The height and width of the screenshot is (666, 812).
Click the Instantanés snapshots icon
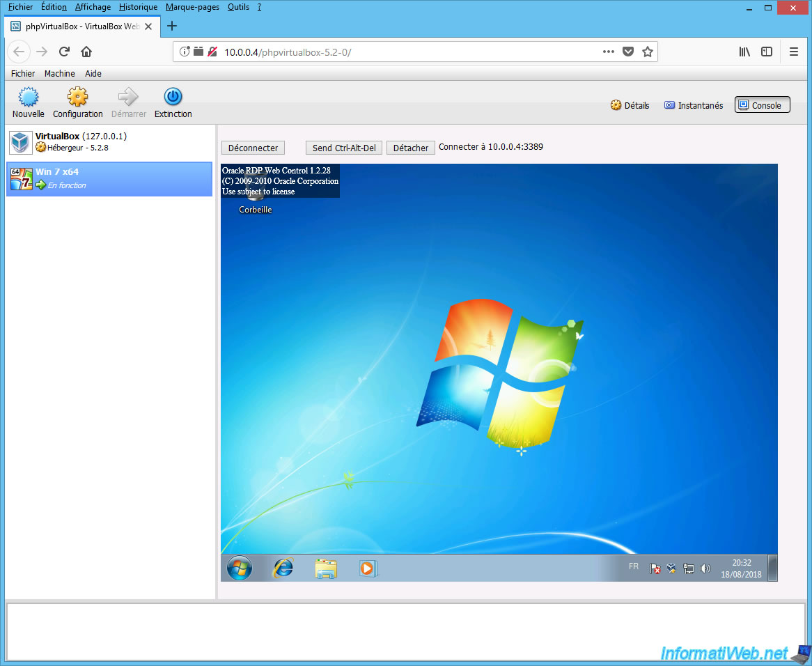click(693, 105)
